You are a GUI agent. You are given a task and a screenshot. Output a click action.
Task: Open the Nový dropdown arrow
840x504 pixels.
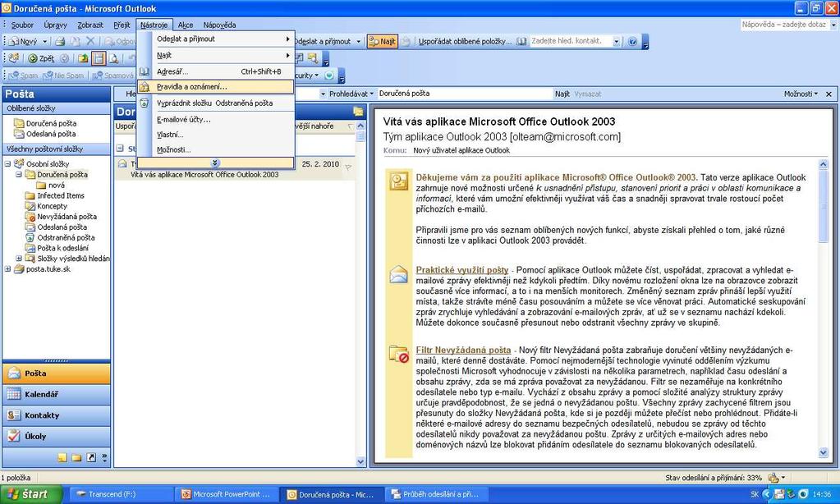(45, 41)
